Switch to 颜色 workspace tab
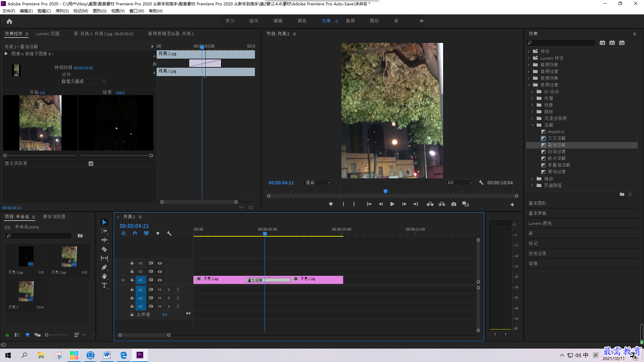The width and height of the screenshot is (644, 362). pyautogui.click(x=302, y=21)
